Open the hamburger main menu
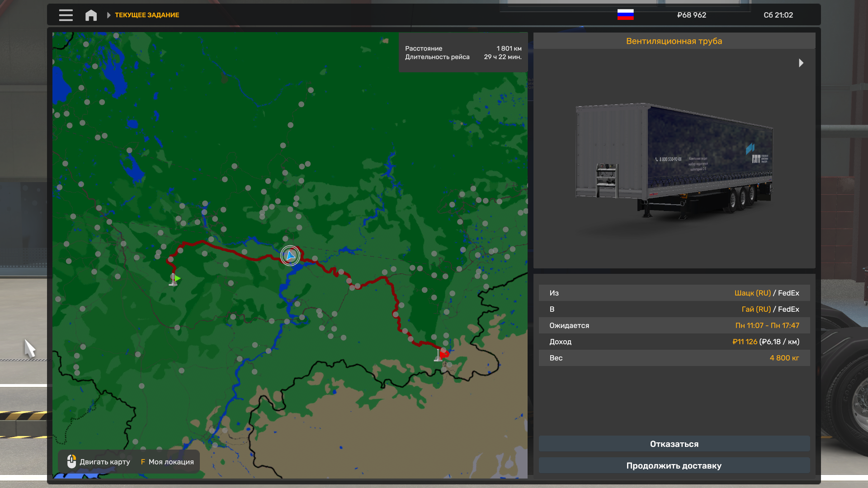The height and width of the screenshot is (488, 868). click(x=66, y=15)
